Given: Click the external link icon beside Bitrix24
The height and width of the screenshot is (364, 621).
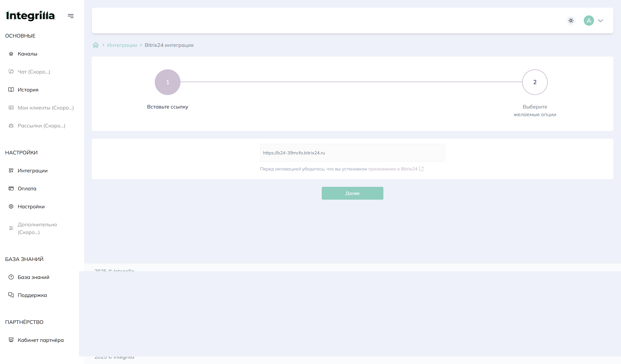Looking at the screenshot, I should click(x=421, y=169).
